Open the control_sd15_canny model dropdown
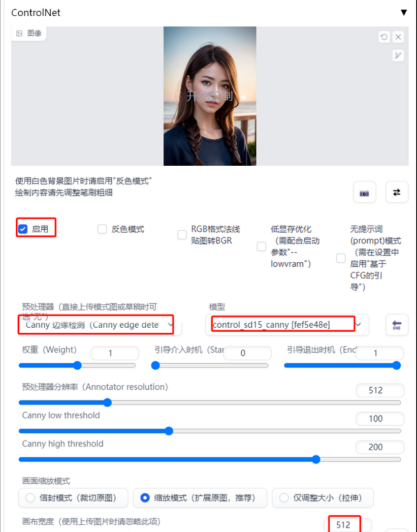This screenshot has height=532, width=417. [287, 325]
